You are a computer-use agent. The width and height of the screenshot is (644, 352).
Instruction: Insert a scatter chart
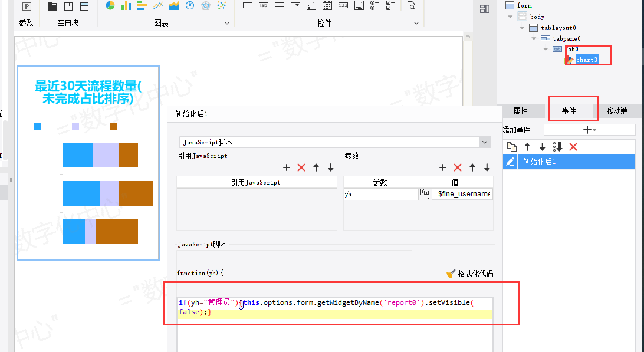tap(222, 5)
